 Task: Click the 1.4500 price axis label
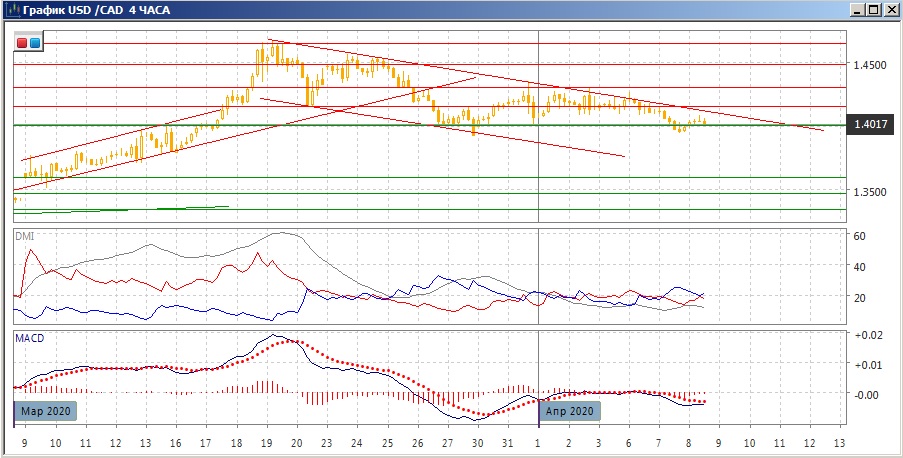870,65
